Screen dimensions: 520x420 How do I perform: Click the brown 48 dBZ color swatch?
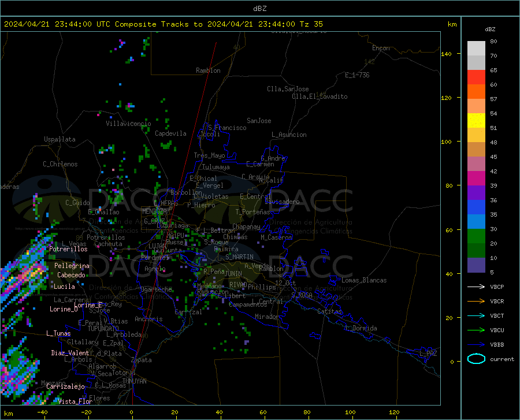pos(476,149)
